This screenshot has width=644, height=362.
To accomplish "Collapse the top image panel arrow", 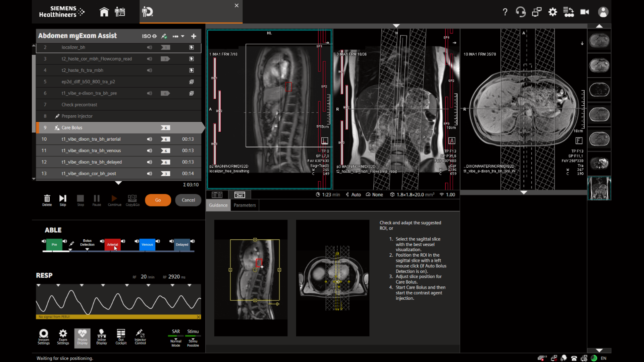I will pyautogui.click(x=396, y=26).
